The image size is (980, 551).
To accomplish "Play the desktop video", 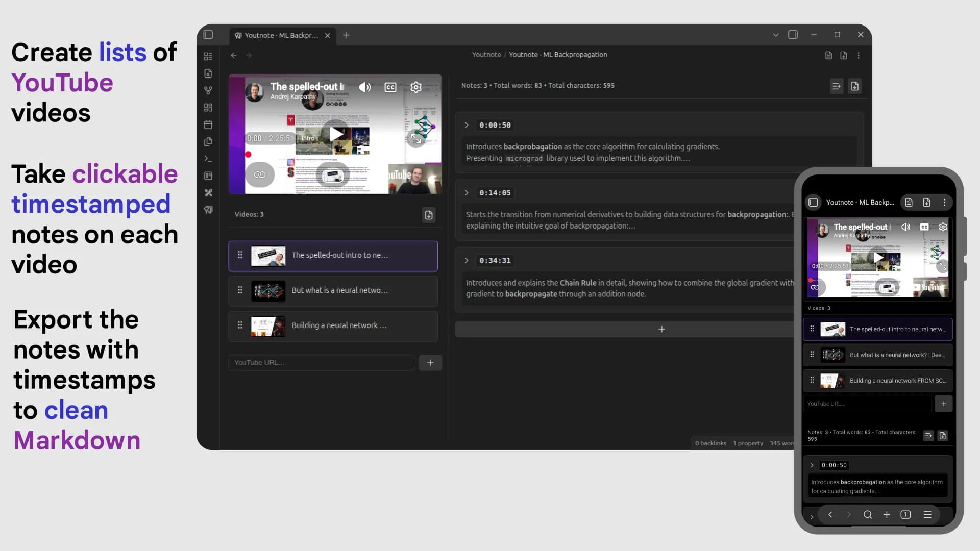I will tap(336, 134).
